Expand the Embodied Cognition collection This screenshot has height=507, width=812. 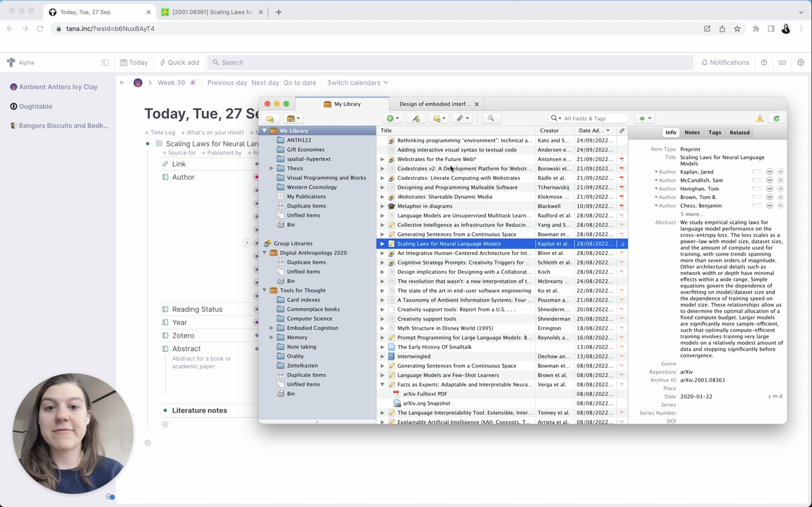(271, 328)
